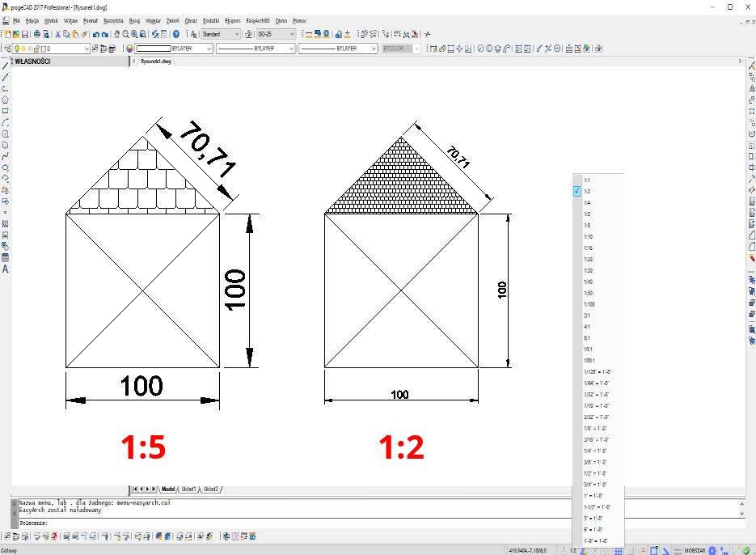
Task: Open Help via the question mark icon
Action: click(x=176, y=35)
